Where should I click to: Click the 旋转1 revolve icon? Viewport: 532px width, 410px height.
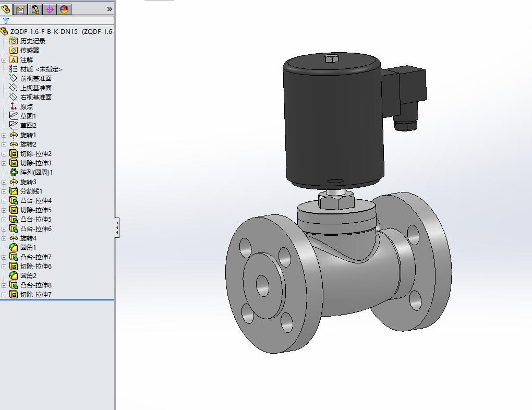[x=13, y=135]
